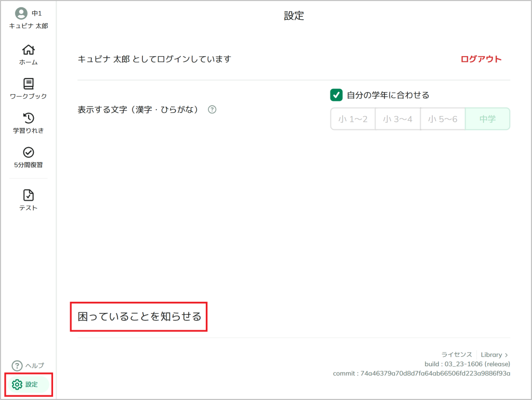The image size is (532, 400).
Task: Click the red ログアウト link
Action: tap(481, 59)
